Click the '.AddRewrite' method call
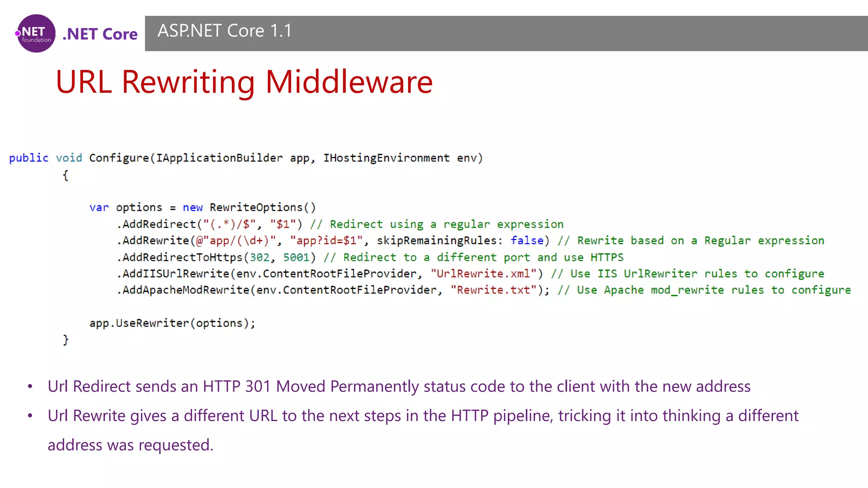The height and width of the screenshot is (488, 868). coord(153,241)
